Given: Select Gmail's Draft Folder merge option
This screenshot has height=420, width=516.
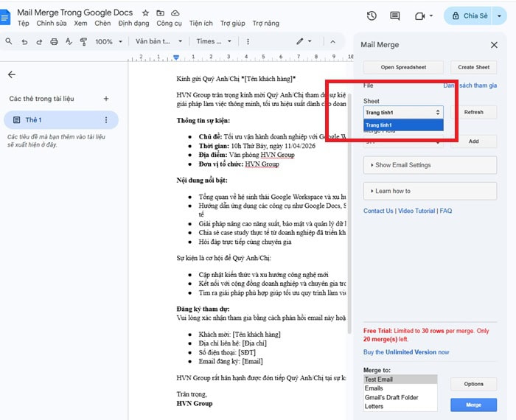Looking at the screenshot, I should (x=400, y=397).
